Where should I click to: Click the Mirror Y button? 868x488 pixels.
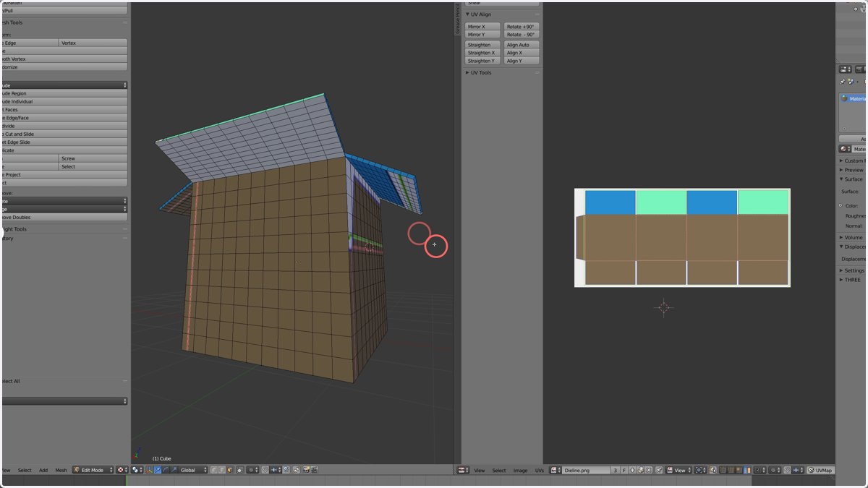482,35
